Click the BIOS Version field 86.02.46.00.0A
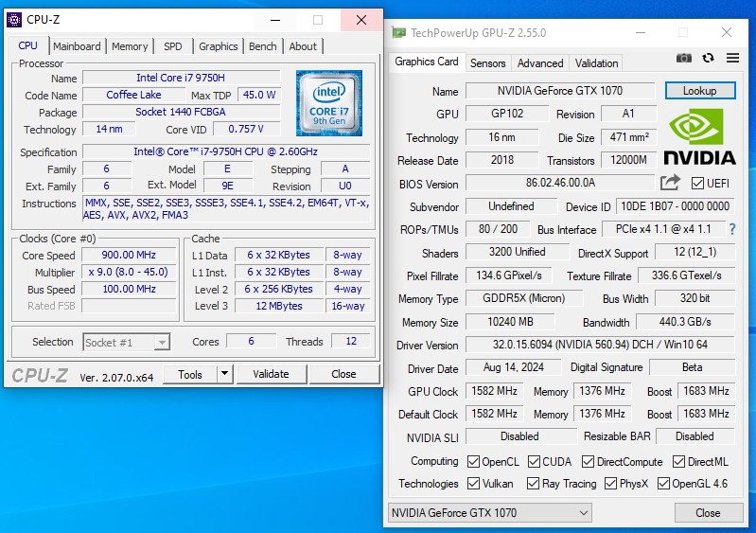Screen dimensions: 756x533 click(560, 183)
